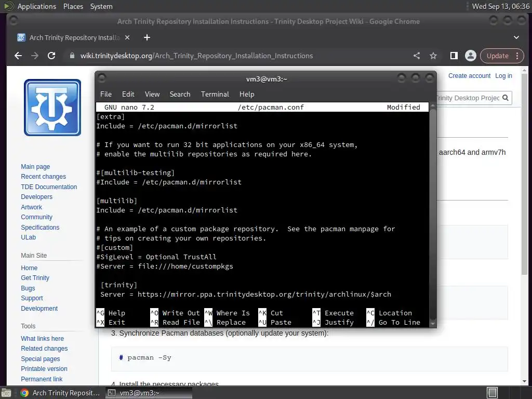This screenshot has width=532, height=399.
Task: Click the terminal window menu button
Action: click(x=101, y=78)
